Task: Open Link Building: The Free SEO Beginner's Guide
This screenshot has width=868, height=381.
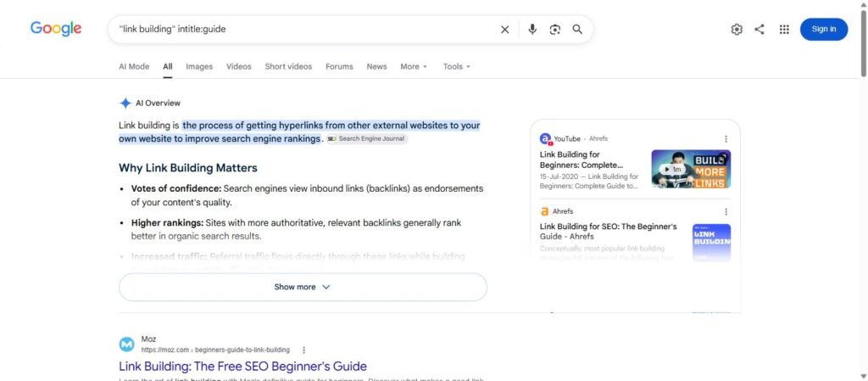Action: (x=243, y=366)
